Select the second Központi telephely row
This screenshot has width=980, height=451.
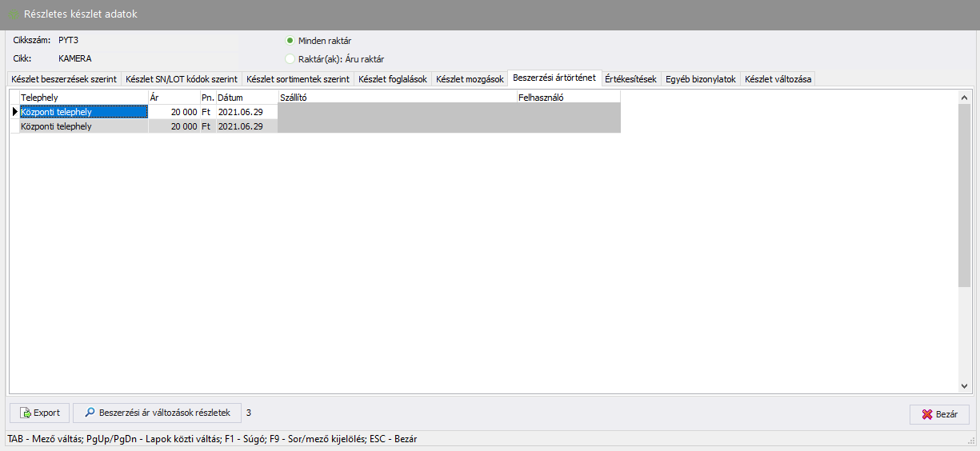pos(83,126)
